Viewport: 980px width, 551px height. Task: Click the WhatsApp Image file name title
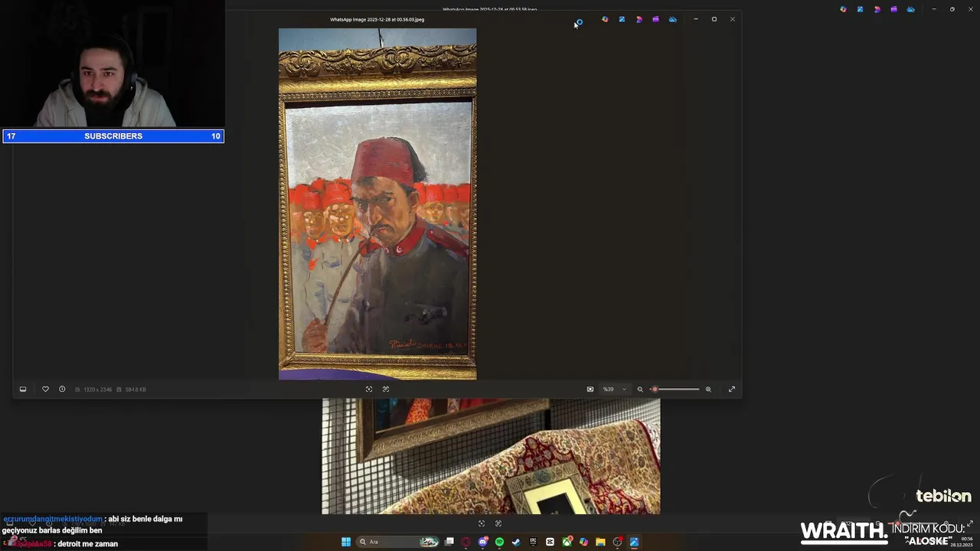[377, 19]
